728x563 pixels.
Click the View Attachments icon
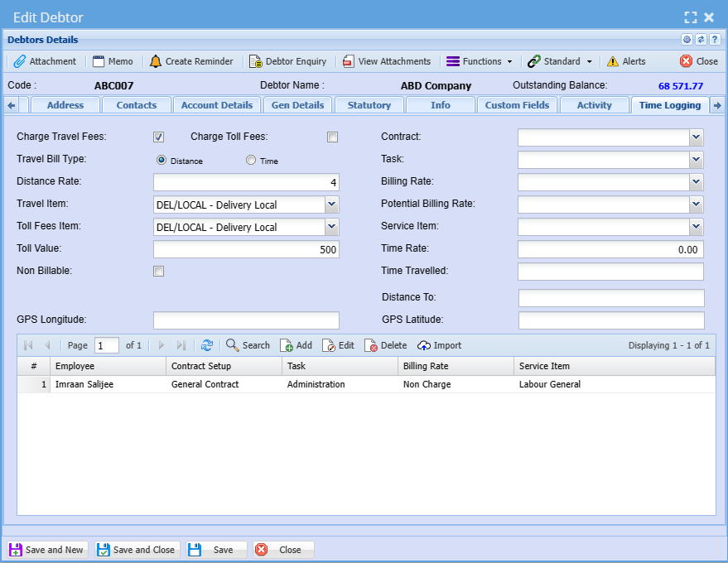[349, 61]
